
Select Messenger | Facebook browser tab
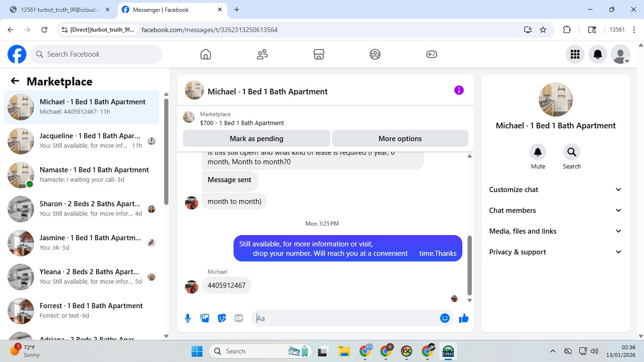click(x=172, y=9)
